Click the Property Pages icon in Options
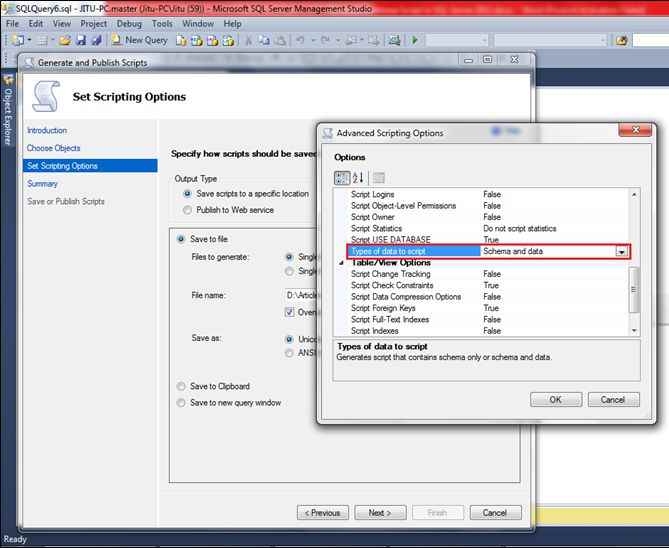 coord(378,177)
